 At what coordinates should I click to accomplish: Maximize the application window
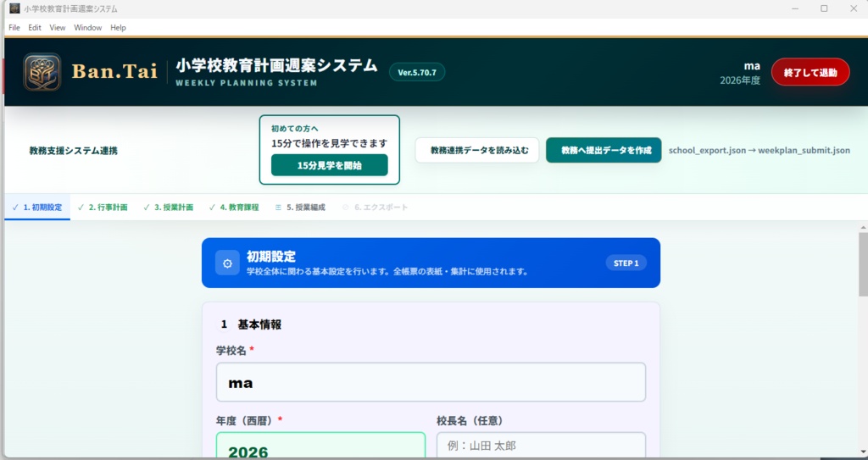[x=824, y=8]
